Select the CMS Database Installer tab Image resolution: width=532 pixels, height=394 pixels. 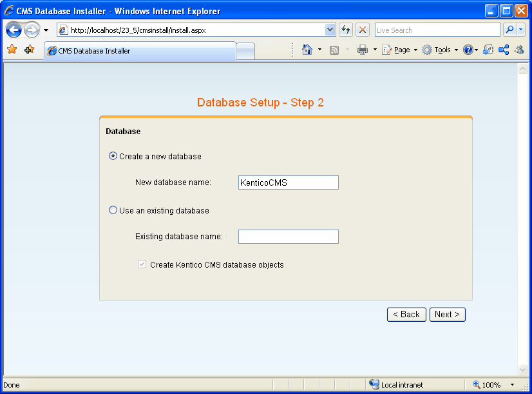pyautogui.click(x=140, y=51)
